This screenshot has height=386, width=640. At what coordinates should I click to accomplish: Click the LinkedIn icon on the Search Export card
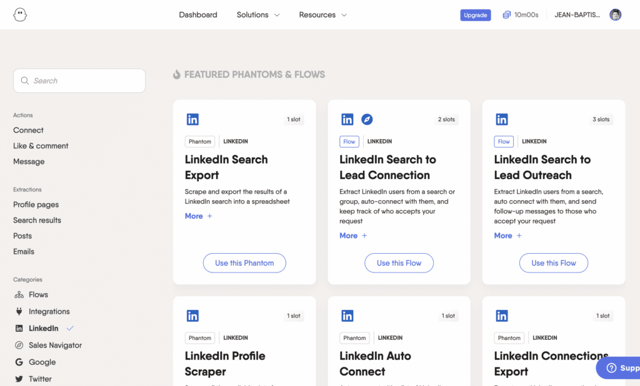point(192,119)
